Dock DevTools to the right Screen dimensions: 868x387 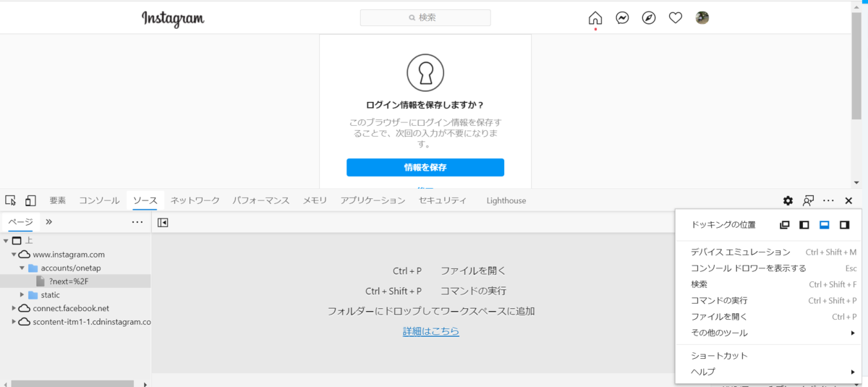844,225
